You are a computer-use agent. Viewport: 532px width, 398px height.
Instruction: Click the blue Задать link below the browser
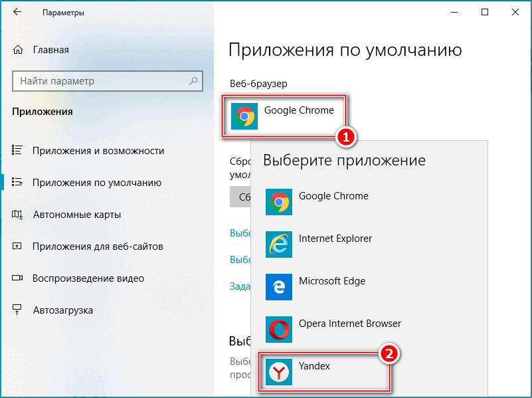(240, 286)
